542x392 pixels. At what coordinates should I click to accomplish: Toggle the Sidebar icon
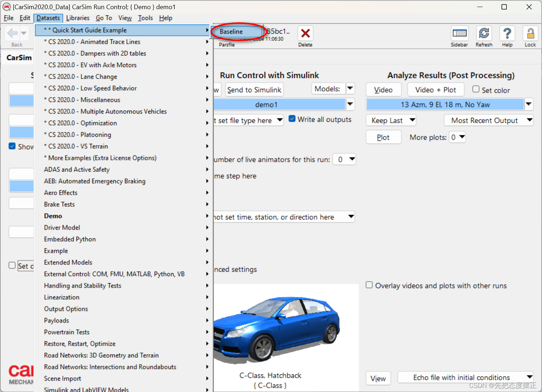pyautogui.click(x=460, y=33)
